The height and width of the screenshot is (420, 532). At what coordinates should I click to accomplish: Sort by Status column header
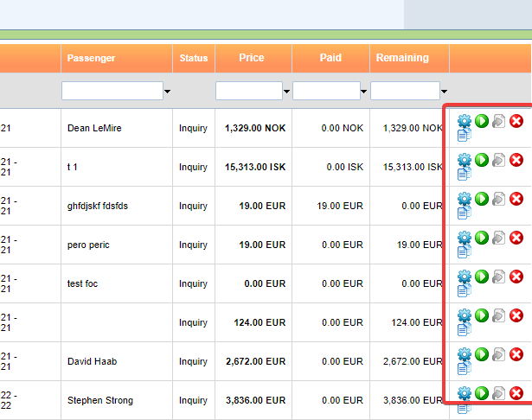tap(194, 58)
